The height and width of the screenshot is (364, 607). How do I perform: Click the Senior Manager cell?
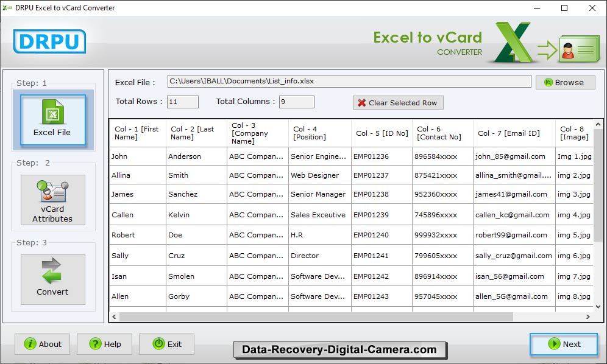tap(320, 194)
